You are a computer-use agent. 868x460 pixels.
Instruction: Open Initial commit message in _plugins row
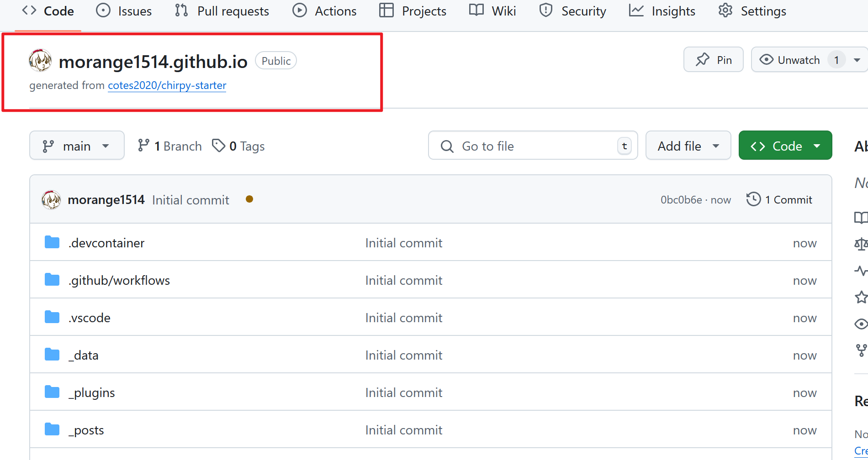(404, 392)
